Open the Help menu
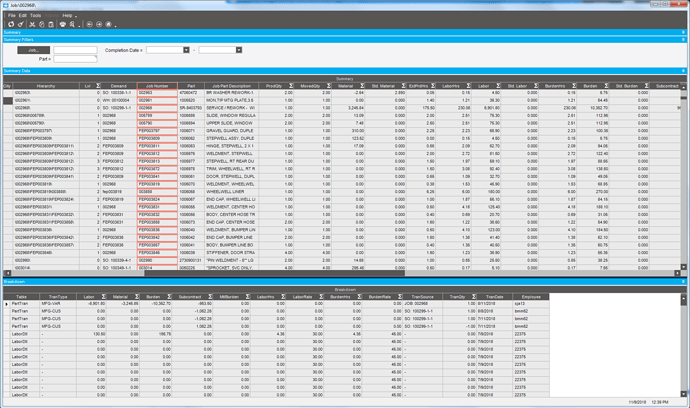690x408 pixels. click(67, 15)
